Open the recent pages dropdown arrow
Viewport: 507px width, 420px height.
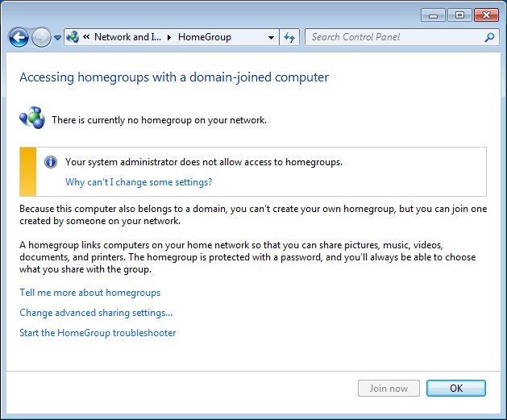[x=57, y=38]
